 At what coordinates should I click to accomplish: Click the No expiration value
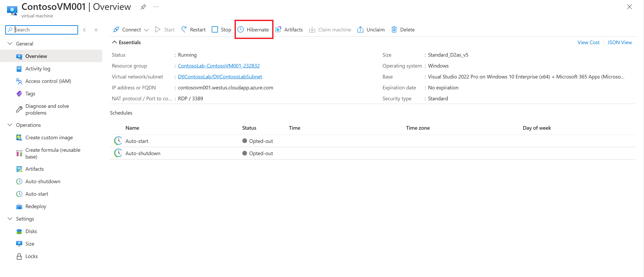443,88
